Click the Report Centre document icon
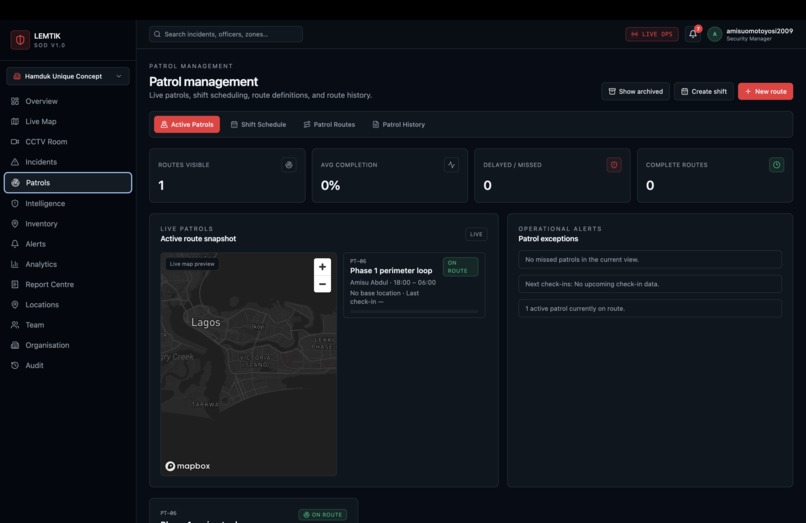The width and height of the screenshot is (806, 523). [x=15, y=284]
